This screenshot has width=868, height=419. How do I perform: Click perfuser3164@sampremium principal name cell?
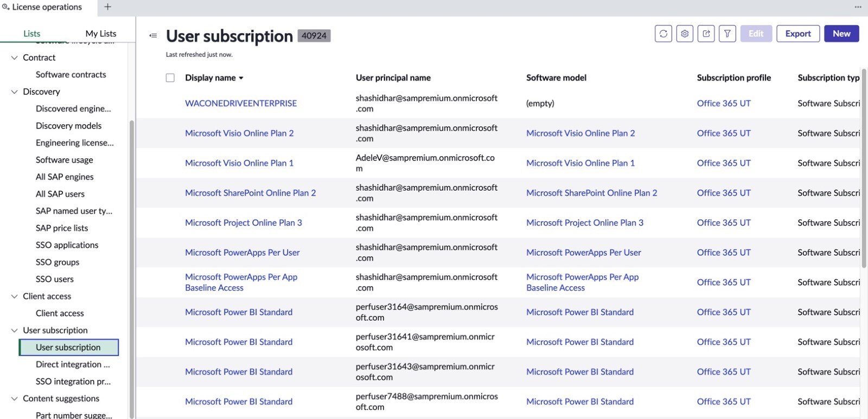(427, 312)
